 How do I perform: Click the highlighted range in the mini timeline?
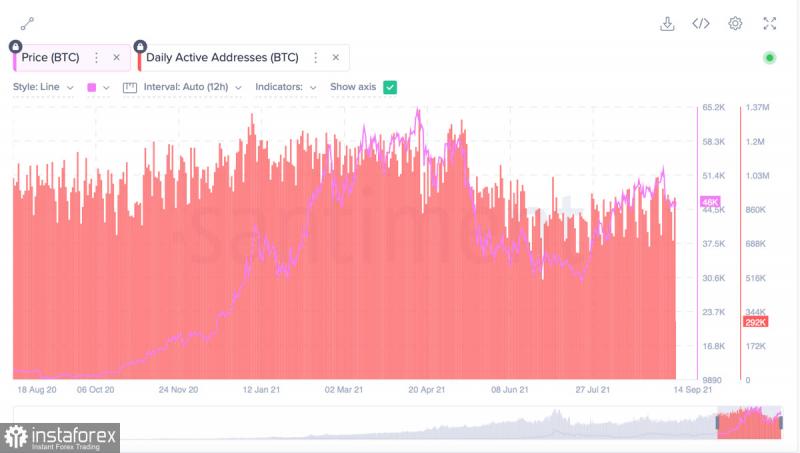coord(749,422)
